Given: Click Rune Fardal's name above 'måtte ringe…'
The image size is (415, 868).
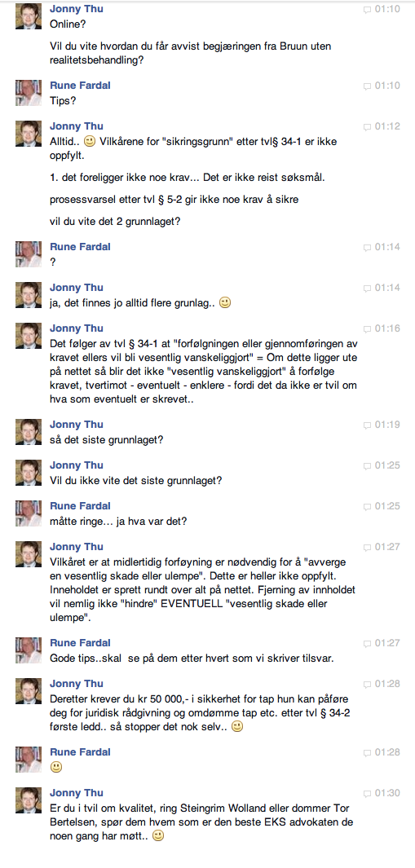Looking at the screenshot, I should point(80,506).
